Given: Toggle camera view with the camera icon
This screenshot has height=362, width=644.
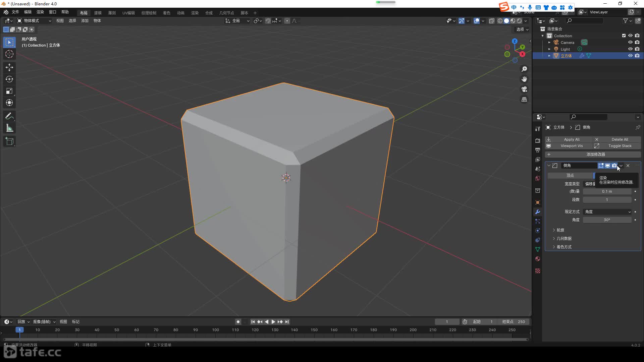Looking at the screenshot, I should coord(524,89).
